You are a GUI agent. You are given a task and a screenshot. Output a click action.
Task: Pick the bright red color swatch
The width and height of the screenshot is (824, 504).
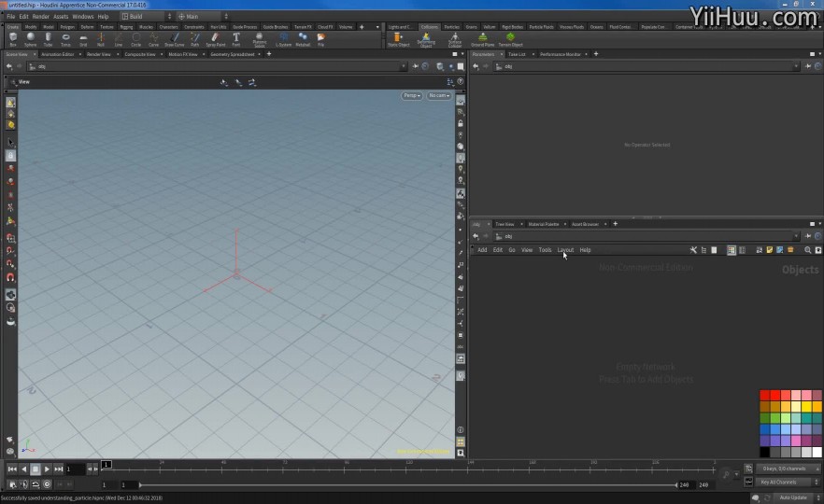point(775,395)
